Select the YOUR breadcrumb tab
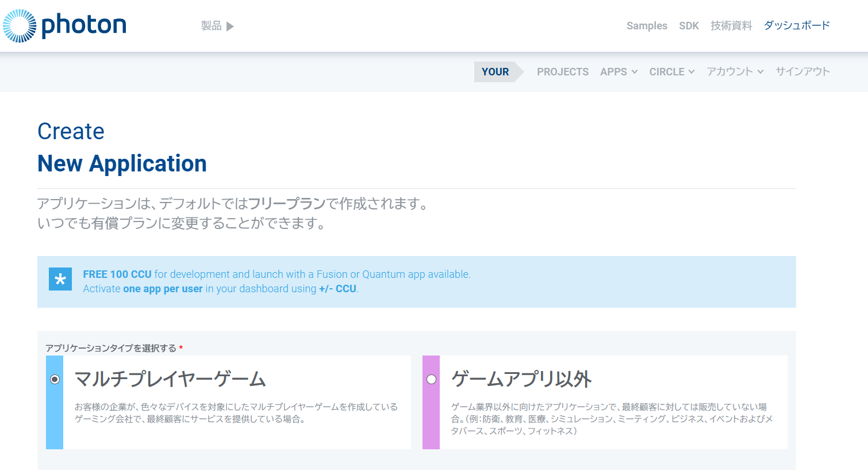The height and width of the screenshot is (470, 868). (x=495, y=72)
